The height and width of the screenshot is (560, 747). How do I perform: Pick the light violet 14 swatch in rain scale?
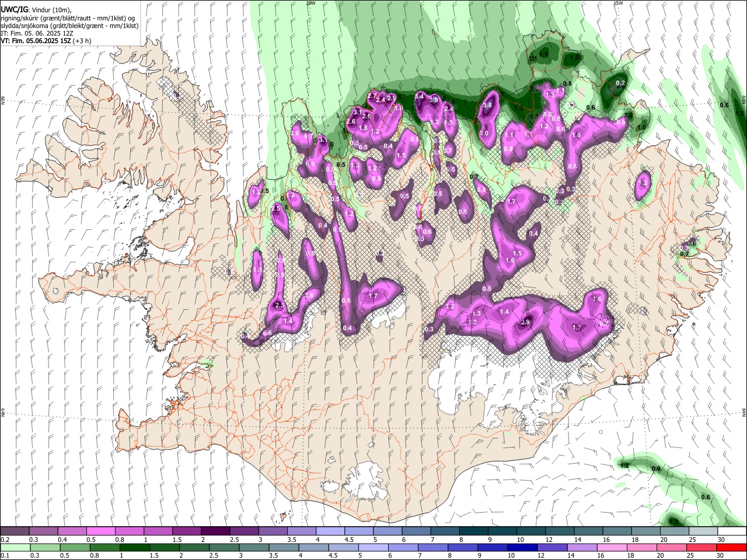(x=582, y=547)
